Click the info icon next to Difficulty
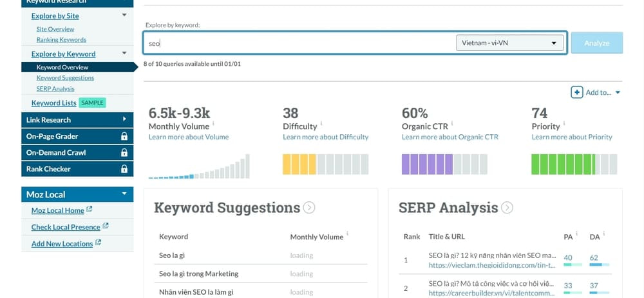The height and width of the screenshot is (298, 644). [321, 123]
